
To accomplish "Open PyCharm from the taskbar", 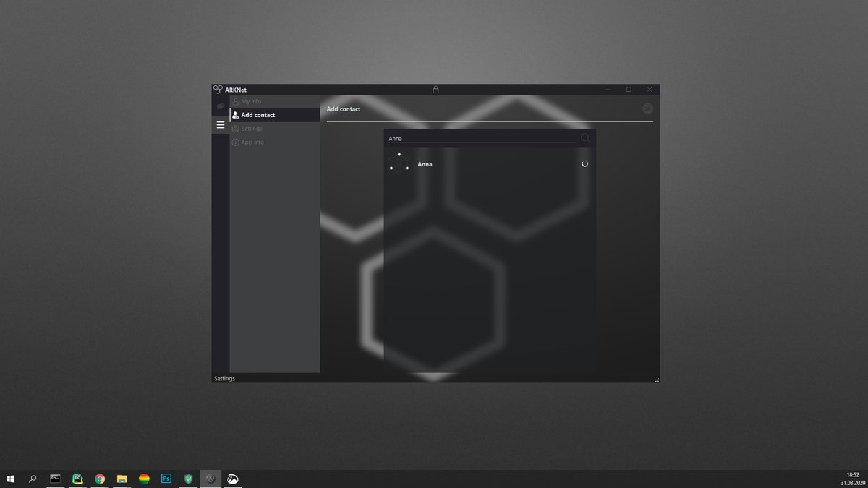I will (77, 479).
